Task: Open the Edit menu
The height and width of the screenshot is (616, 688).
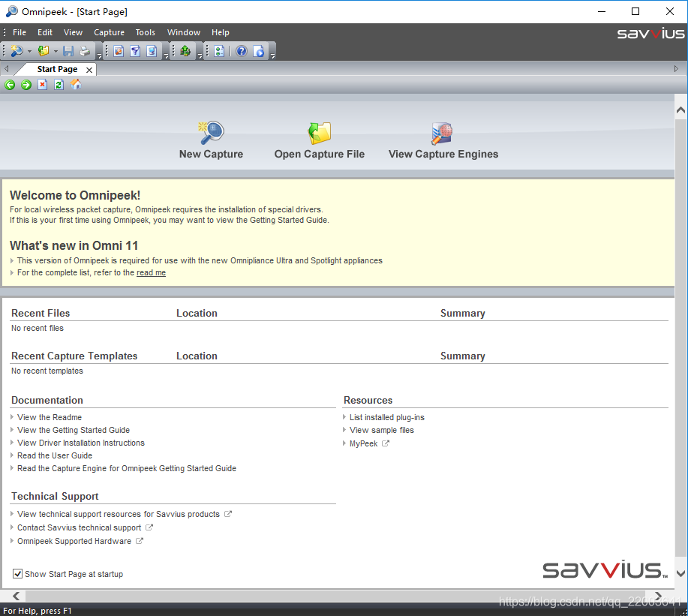Action: point(45,32)
